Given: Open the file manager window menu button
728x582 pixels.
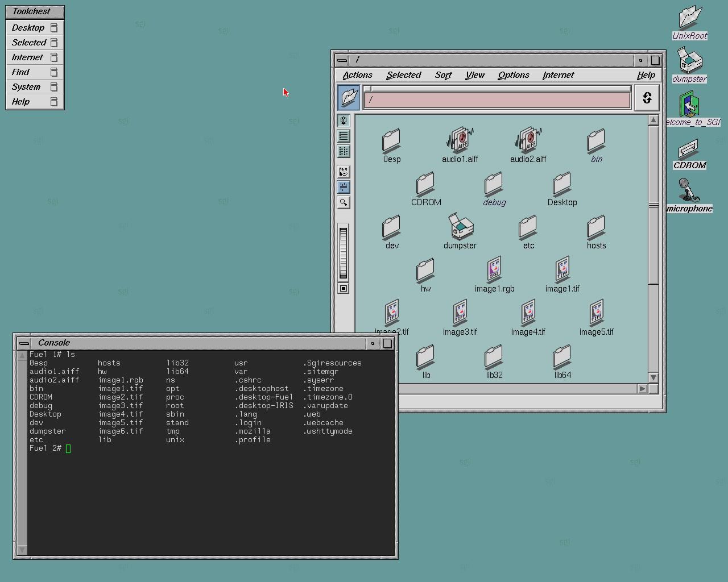Looking at the screenshot, I should [342, 60].
